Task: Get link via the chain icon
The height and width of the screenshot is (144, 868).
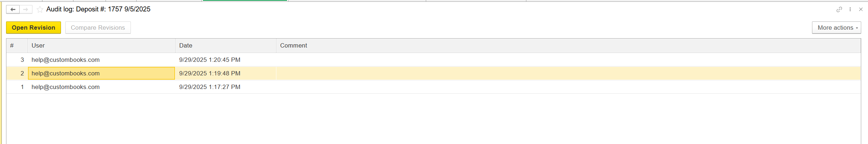Action: [839, 9]
